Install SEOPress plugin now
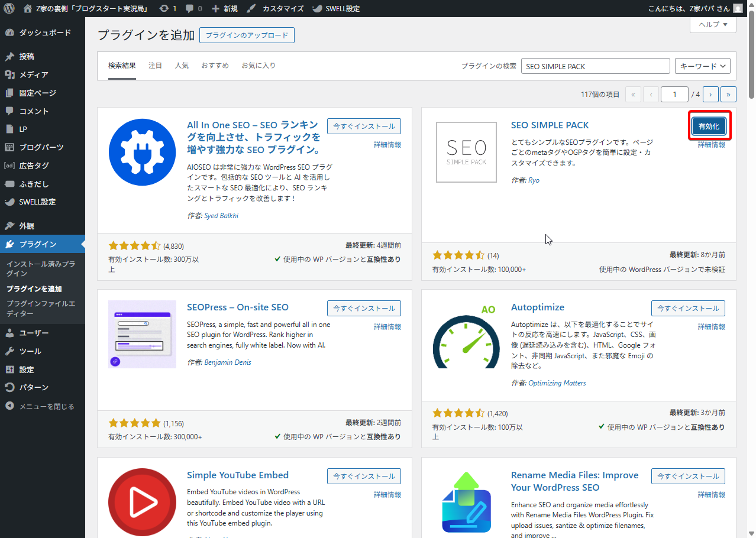Viewport: 756px width, 538px height. (364, 308)
